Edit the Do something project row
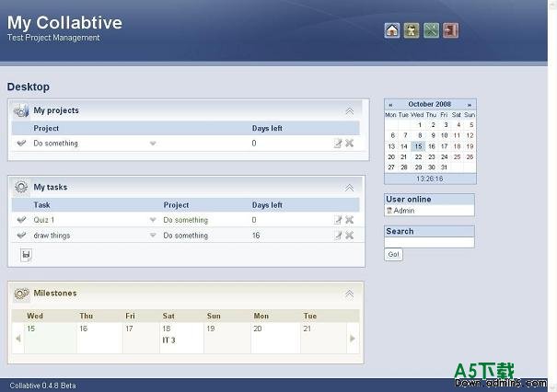This screenshot has width=557, height=392. coord(338,144)
